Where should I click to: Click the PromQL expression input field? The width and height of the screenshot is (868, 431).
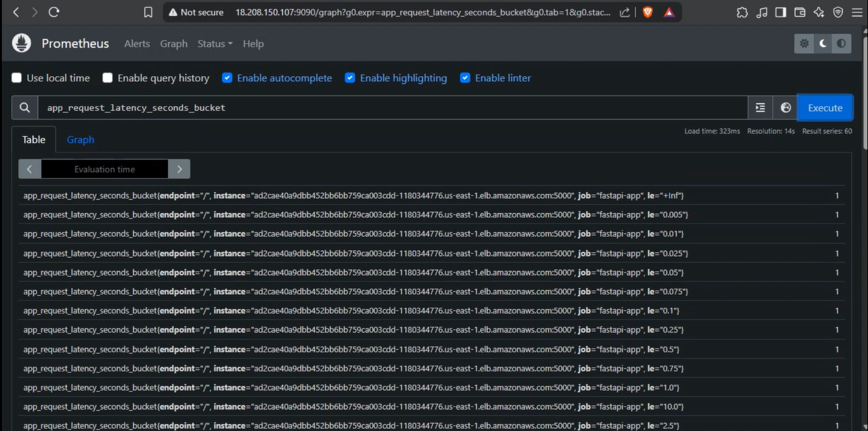(x=391, y=108)
